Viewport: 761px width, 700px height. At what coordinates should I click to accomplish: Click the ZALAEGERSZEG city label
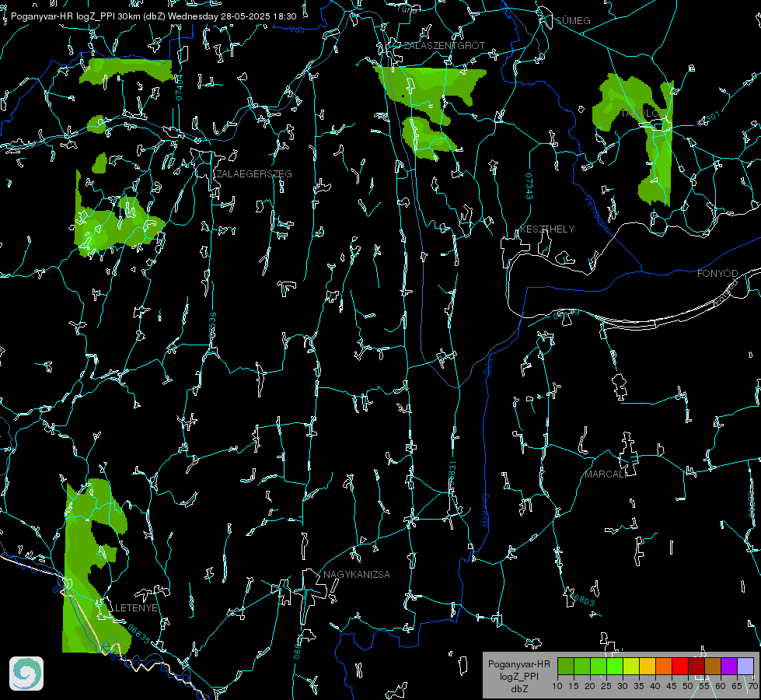(254, 174)
